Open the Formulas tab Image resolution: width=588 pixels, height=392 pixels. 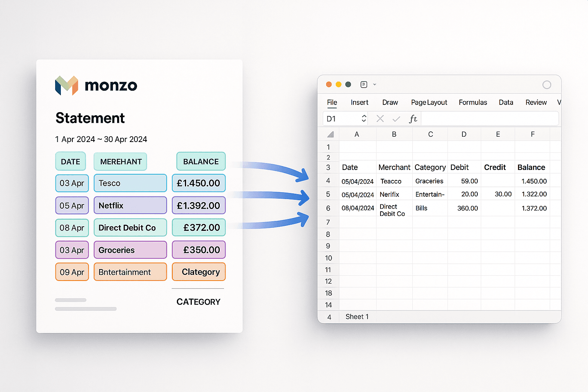[x=473, y=102]
